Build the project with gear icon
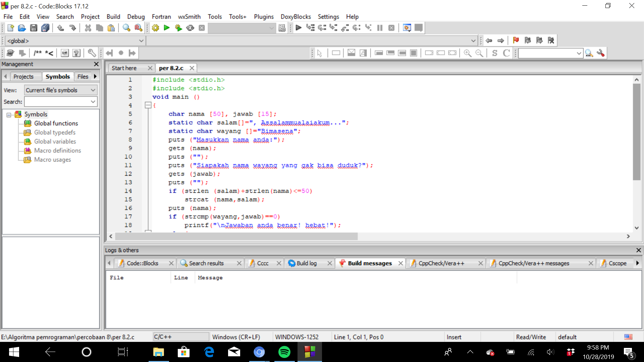Image resolution: width=644 pixels, height=362 pixels. pyautogui.click(x=155, y=28)
